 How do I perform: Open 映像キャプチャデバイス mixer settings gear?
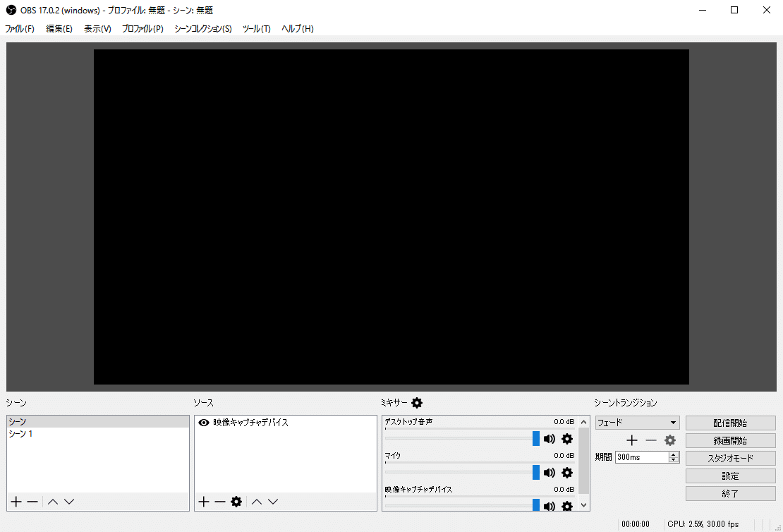[x=567, y=505]
